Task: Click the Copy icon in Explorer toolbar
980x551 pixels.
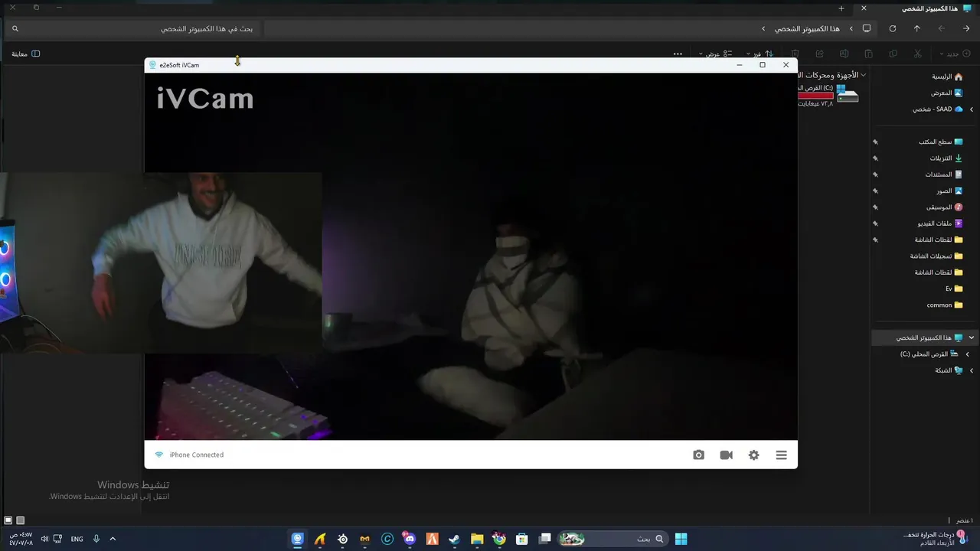Action: pos(893,54)
